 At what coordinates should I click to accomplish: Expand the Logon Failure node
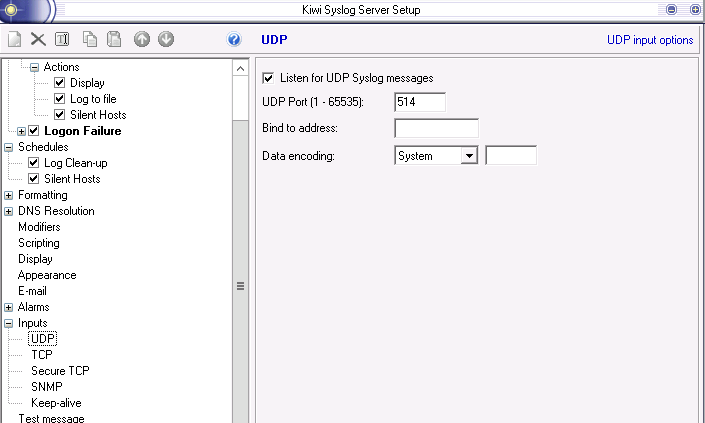21,132
